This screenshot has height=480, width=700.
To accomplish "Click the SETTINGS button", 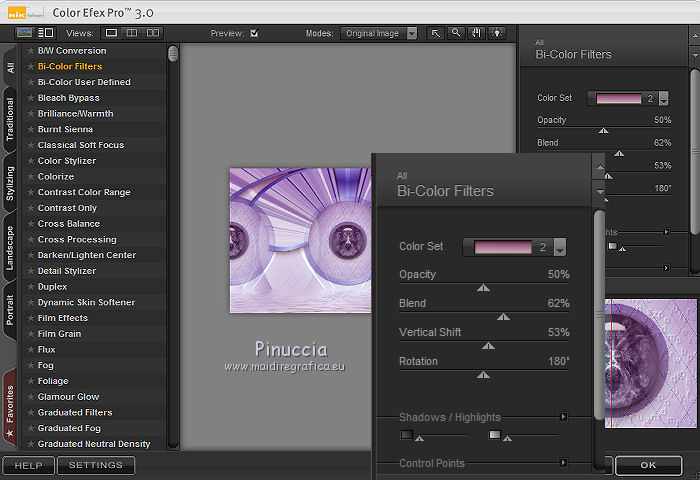I will (96, 465).
